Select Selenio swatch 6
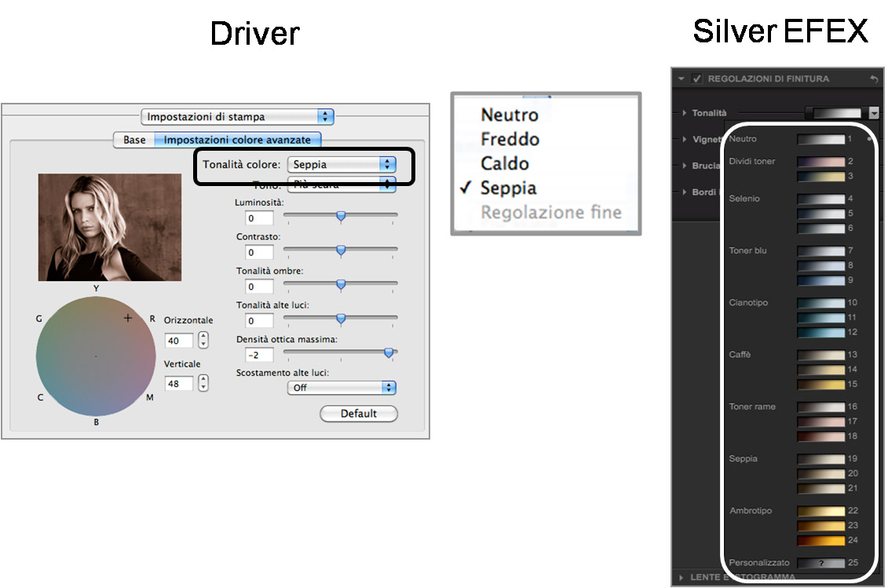 [820, 228]
